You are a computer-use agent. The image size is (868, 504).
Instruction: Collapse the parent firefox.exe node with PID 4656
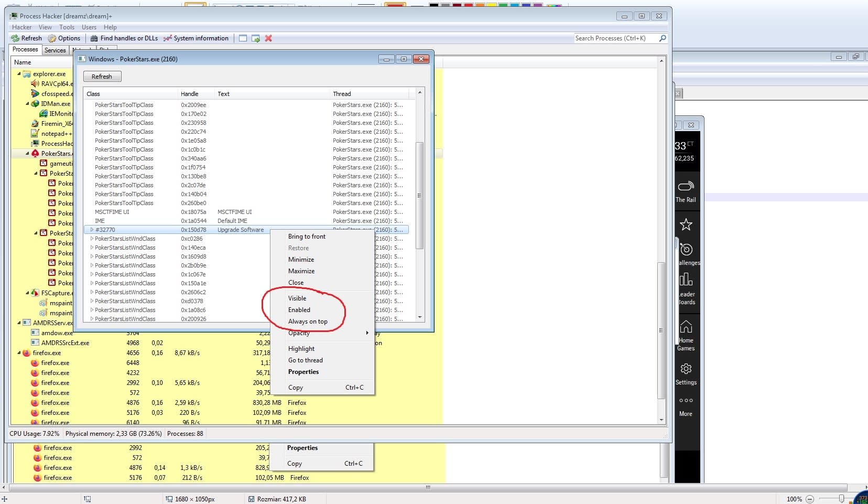19,353
